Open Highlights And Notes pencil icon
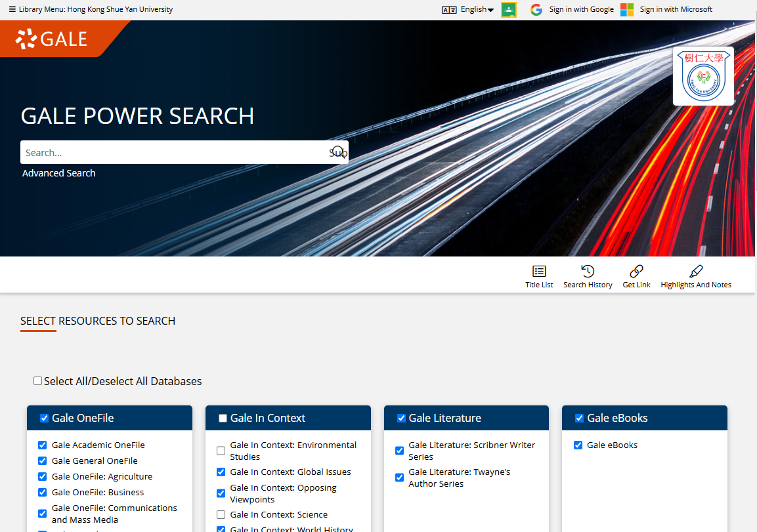The width and height of the screenshot is (757, 532). click(x=696, y=272)
